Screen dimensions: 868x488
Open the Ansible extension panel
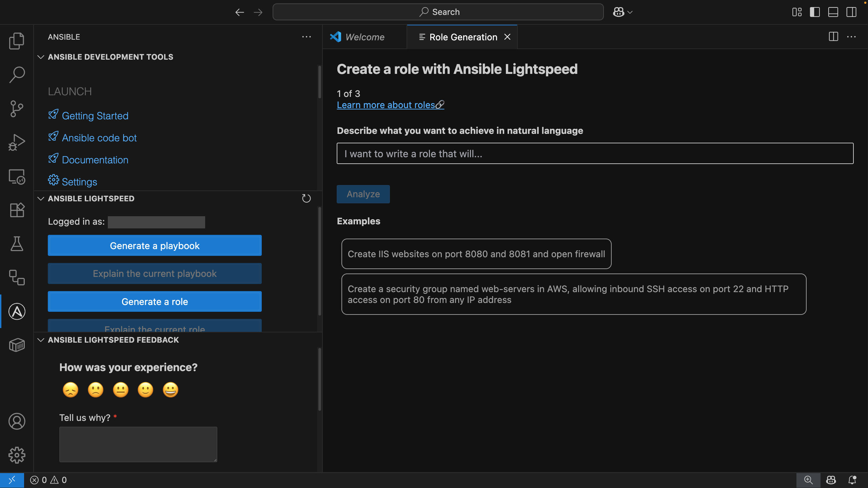pyautogui.click(x=17, y=311)
